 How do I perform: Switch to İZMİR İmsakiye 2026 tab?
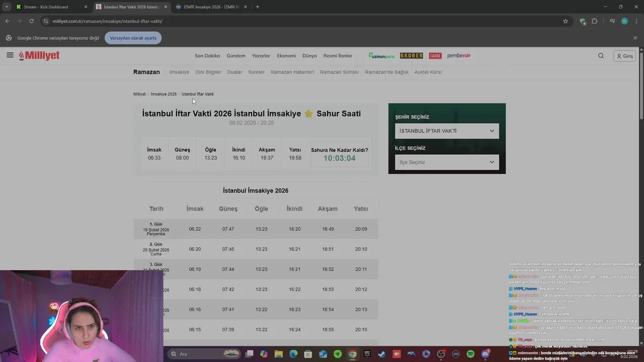click(210, 7)
